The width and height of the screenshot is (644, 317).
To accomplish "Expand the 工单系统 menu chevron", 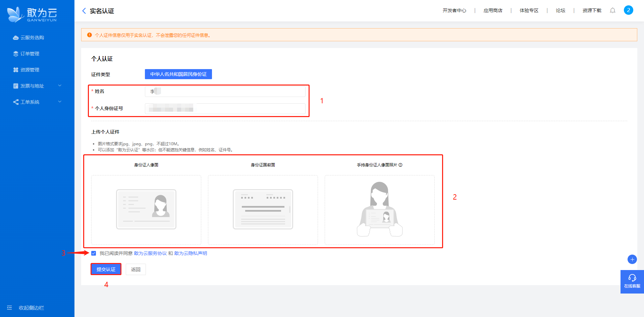I will coord(60,102).
